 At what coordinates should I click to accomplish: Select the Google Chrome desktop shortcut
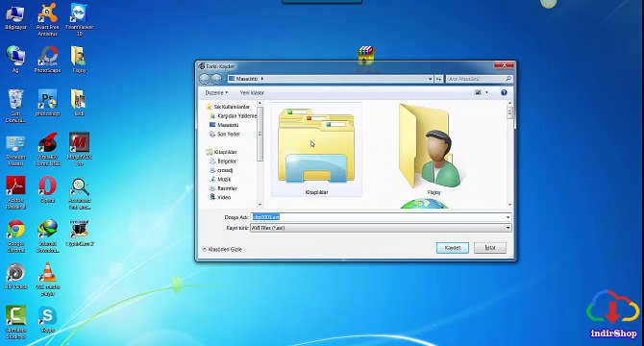point(15,236)
